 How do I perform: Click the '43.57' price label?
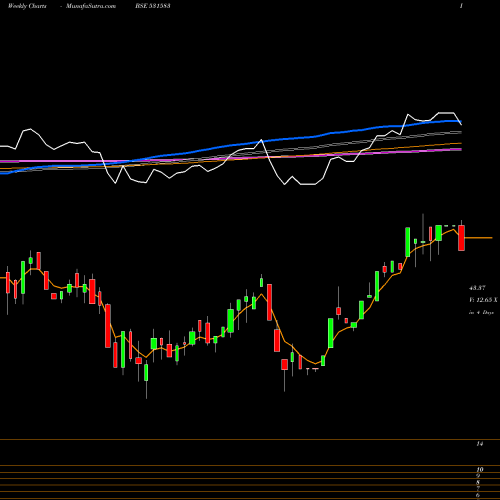(477, 287)
